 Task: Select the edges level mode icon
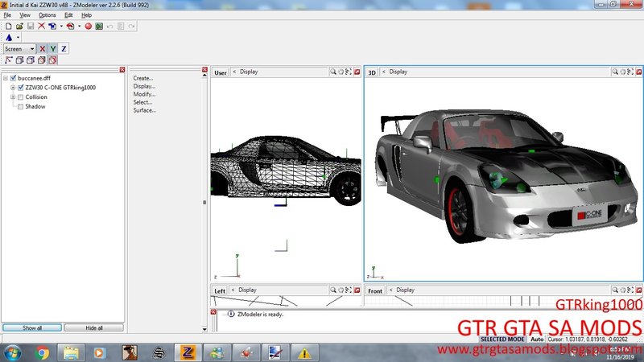[x=19, y=60]
